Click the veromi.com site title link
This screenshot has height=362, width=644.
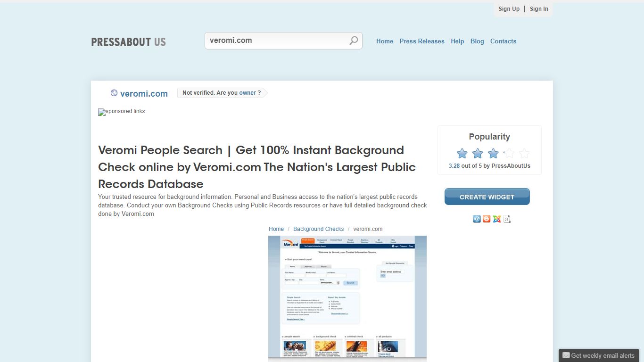click(144, 93)
